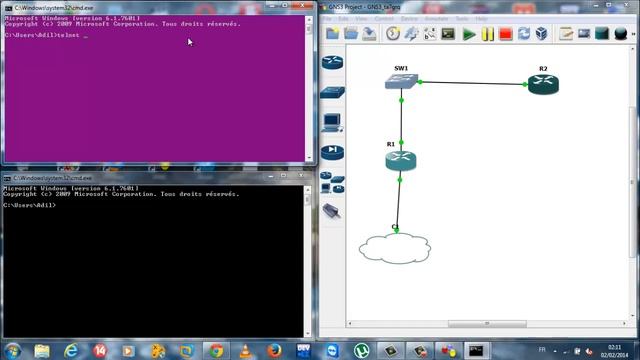Save the GNS3 project via toolbar
Viewport: 640px width, 360px height.
tap(369, 33)
